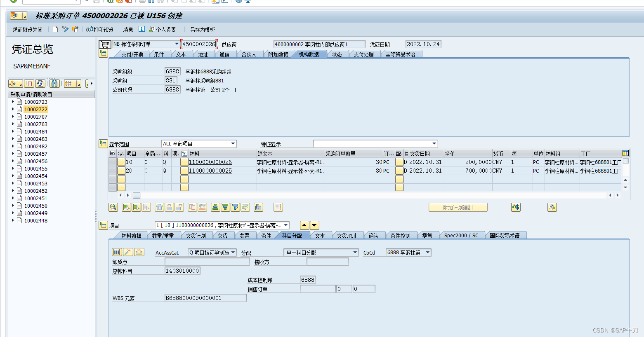Click the magic wand icon in account assignment
Image resolution: width=644 pixels, height=337 pixels.
click(128, 252)
